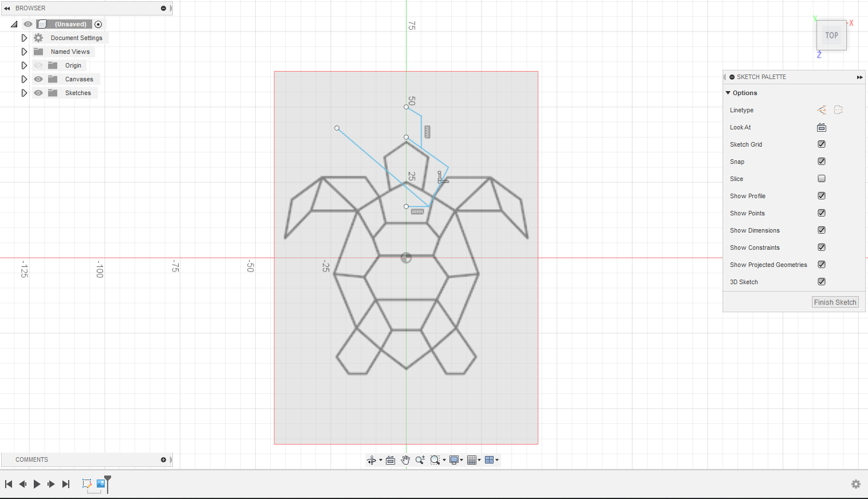Click the Finish Sketch button
This screenshot has height=499, width=868.
835,302
